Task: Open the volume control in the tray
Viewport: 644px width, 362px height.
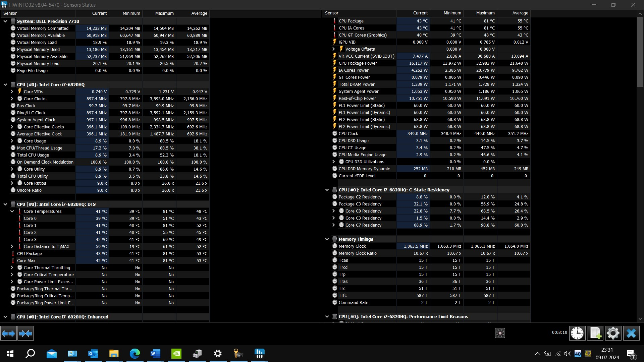Action: (568, 354)
